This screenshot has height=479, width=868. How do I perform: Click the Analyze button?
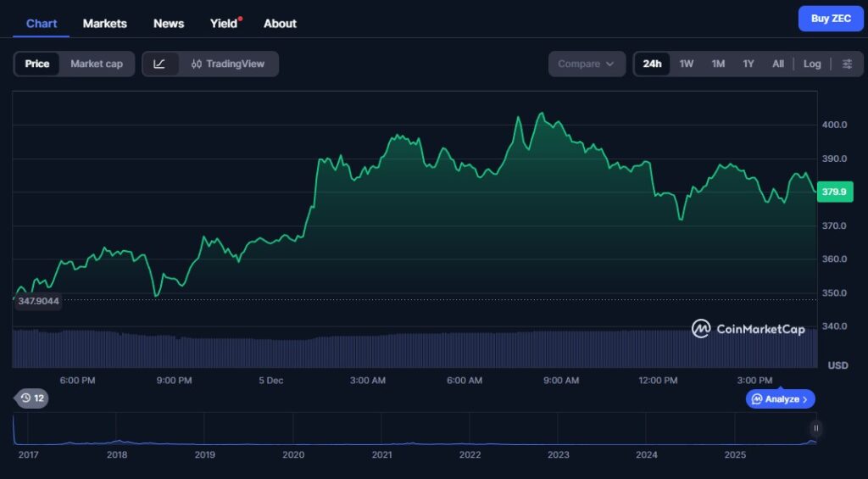(780, 398)
